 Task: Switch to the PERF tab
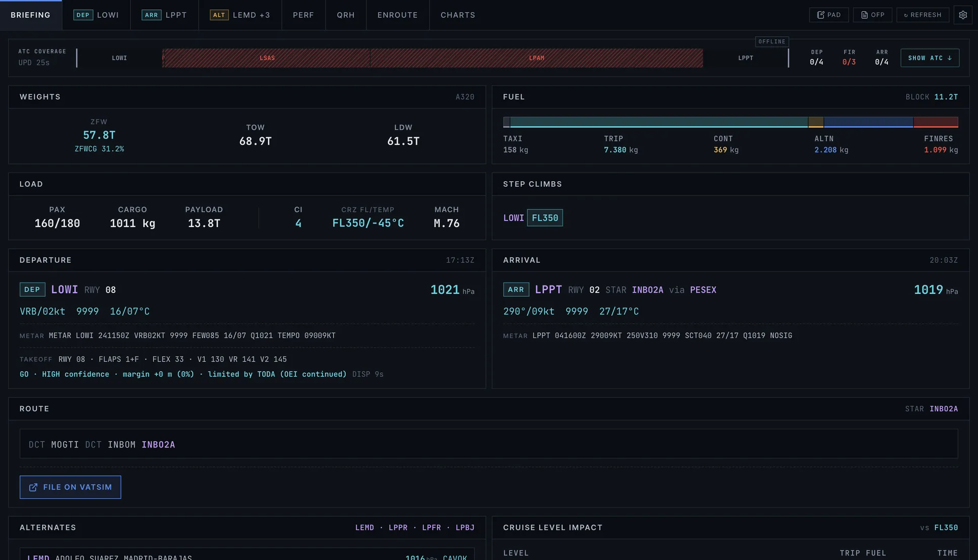click(304, 15)
